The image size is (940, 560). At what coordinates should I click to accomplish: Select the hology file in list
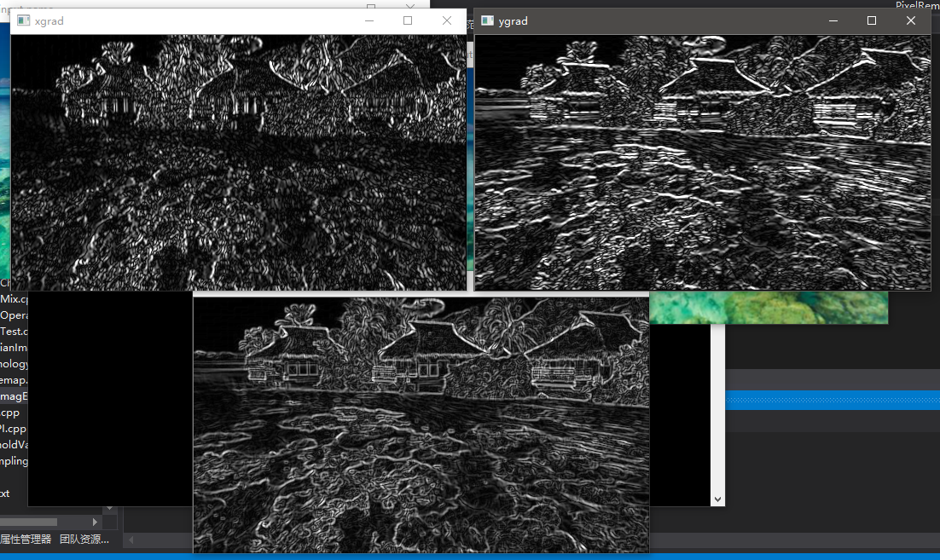[x=14, y=364]
